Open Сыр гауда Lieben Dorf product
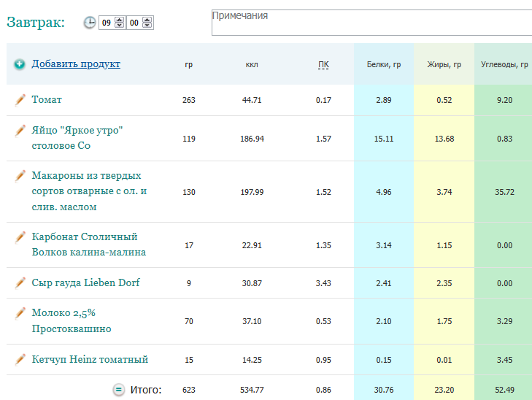This screenshot has height=400, width=532. [x=85, y=282]
